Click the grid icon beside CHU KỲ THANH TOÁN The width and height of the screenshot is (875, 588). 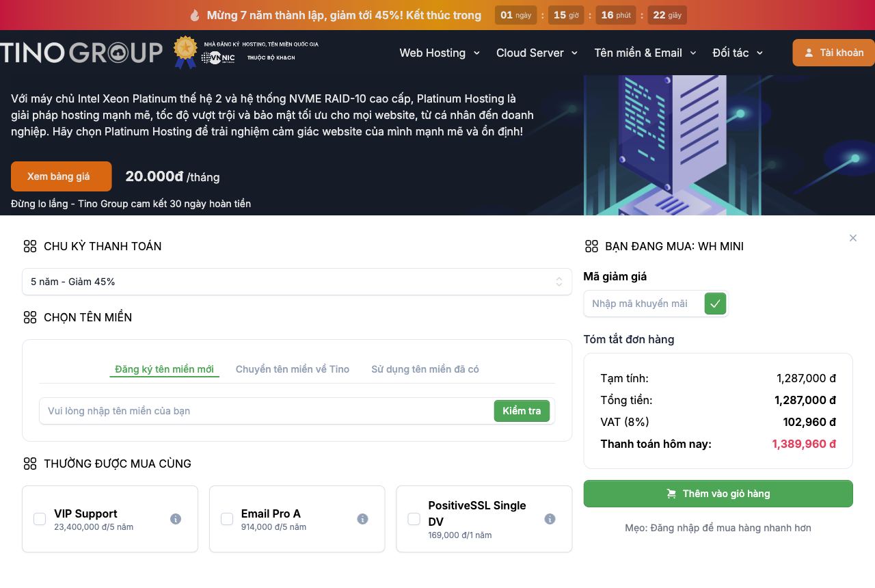(x=30, y=246)
